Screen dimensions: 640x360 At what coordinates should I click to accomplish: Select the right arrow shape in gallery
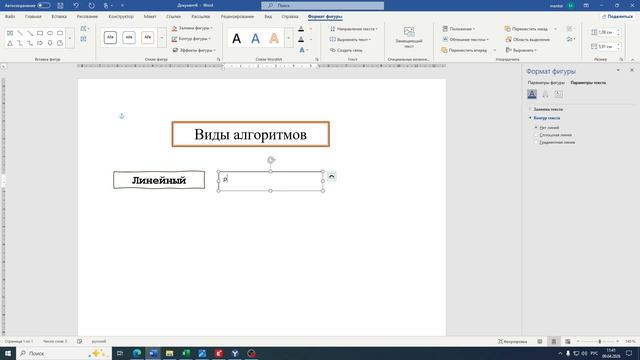click(40, 43)
